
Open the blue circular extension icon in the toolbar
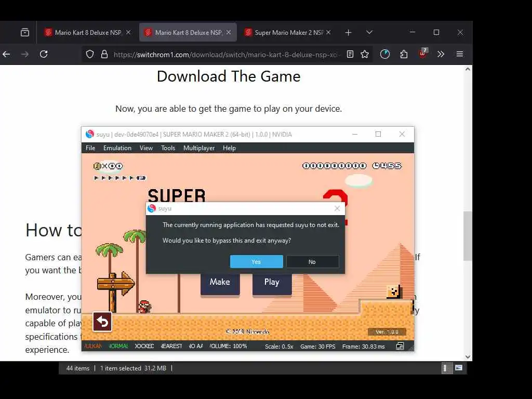[x=385, y=54]
